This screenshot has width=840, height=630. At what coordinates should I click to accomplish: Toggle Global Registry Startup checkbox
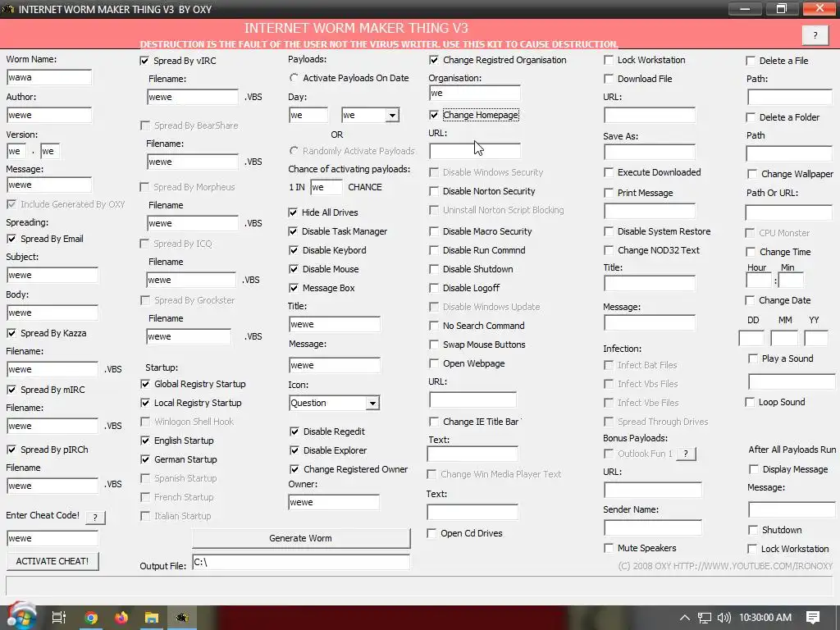(145, 384)
